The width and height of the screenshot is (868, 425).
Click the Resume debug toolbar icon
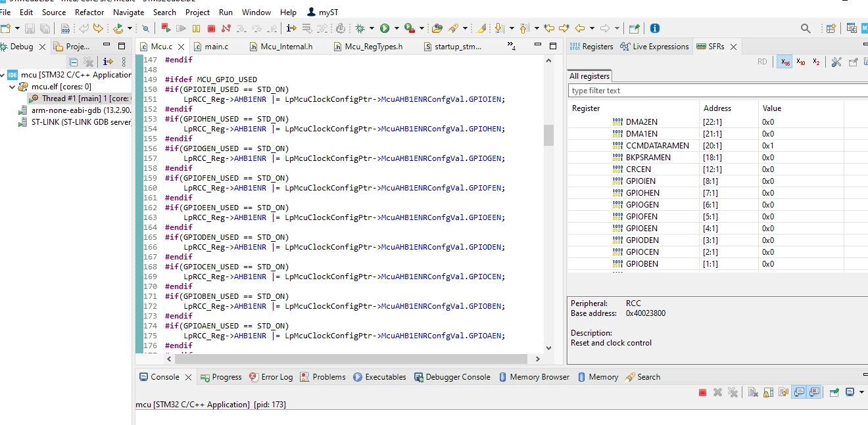click(181, 28)
